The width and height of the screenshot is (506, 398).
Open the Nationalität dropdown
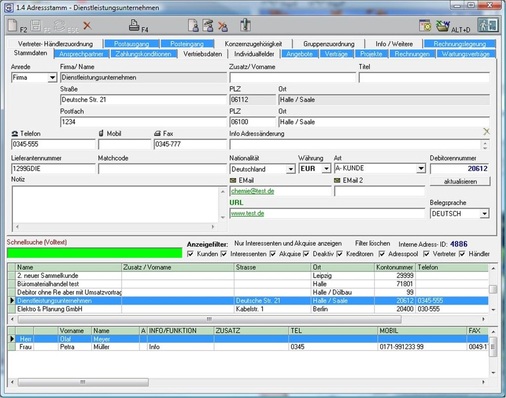(x=291, y=169)
